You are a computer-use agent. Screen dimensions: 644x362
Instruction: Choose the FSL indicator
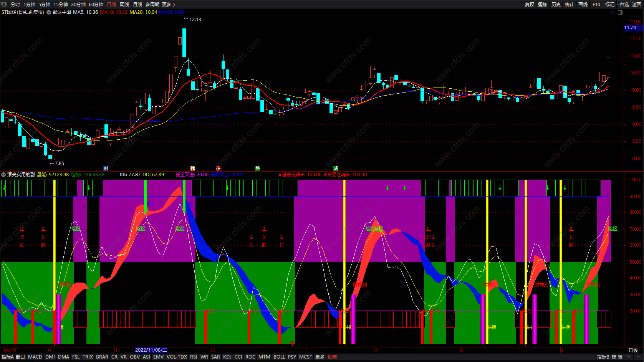pos(76,357)
